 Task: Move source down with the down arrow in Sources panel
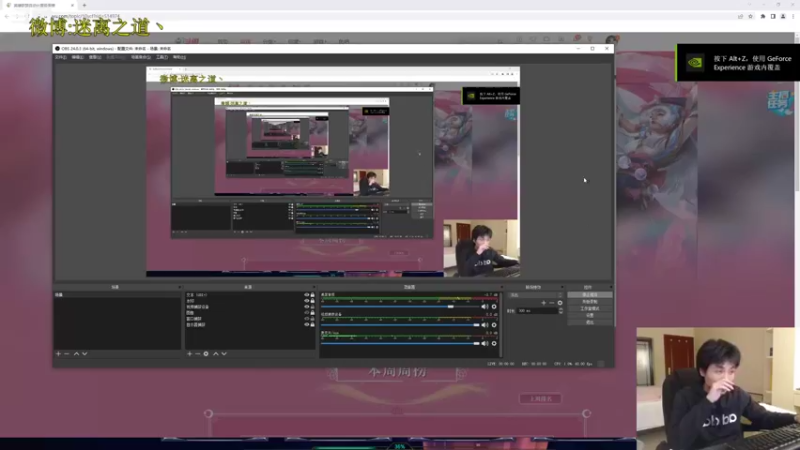click(x=224, y=354)
